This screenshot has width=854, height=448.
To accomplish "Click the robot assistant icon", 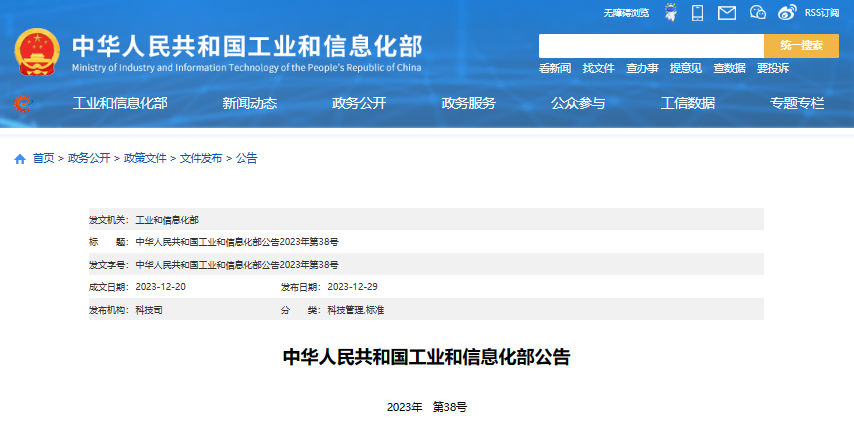I will [x=670, y=13].
